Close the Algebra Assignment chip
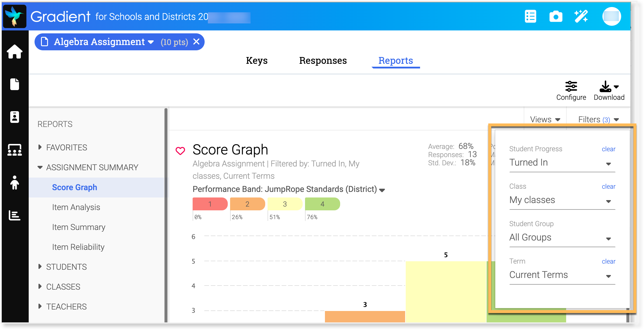 pos(196,42)
